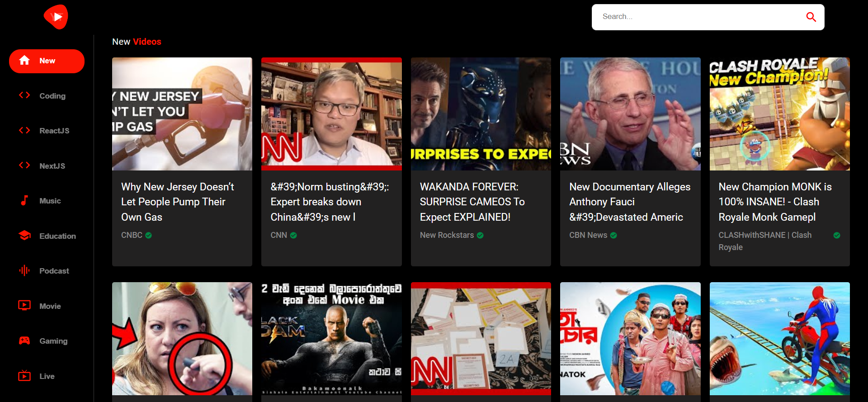Open the Black Adam movie thumbnail
Viewport: 868px width, 402px height.
331,339
